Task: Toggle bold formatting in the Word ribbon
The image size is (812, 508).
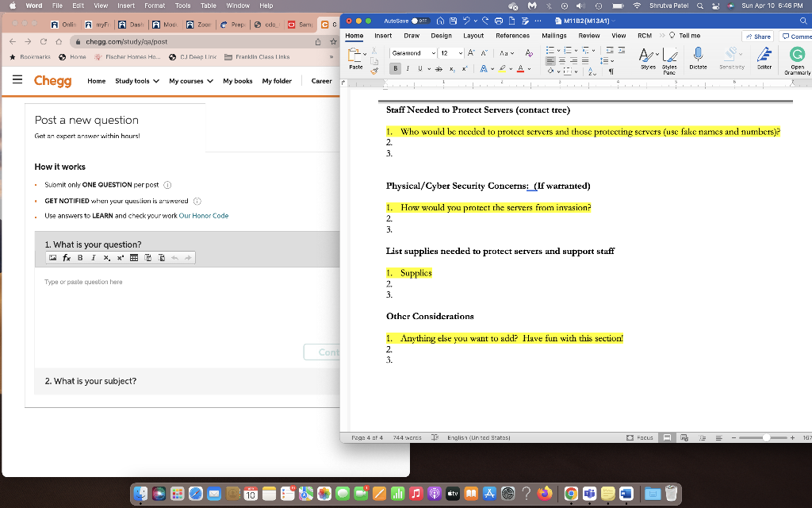Action: pos(395,68)
